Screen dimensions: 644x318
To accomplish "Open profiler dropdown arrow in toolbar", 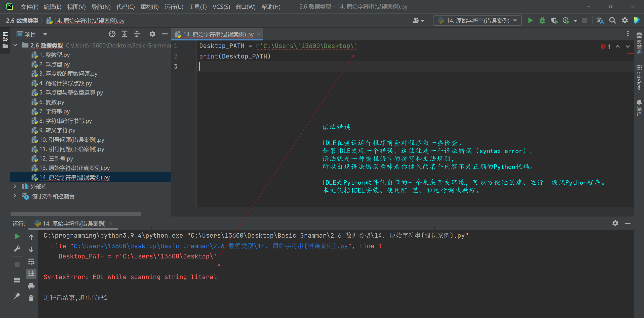I will coord(575,21).
